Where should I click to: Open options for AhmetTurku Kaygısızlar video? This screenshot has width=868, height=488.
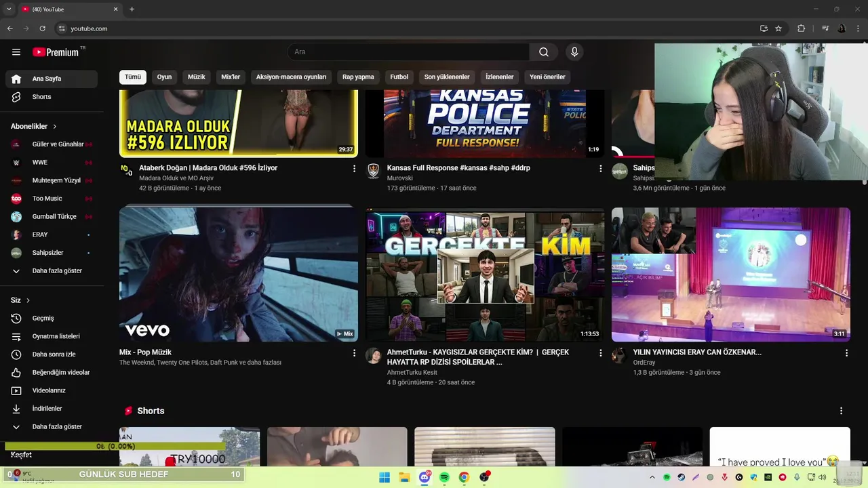(x=600, y=353)
